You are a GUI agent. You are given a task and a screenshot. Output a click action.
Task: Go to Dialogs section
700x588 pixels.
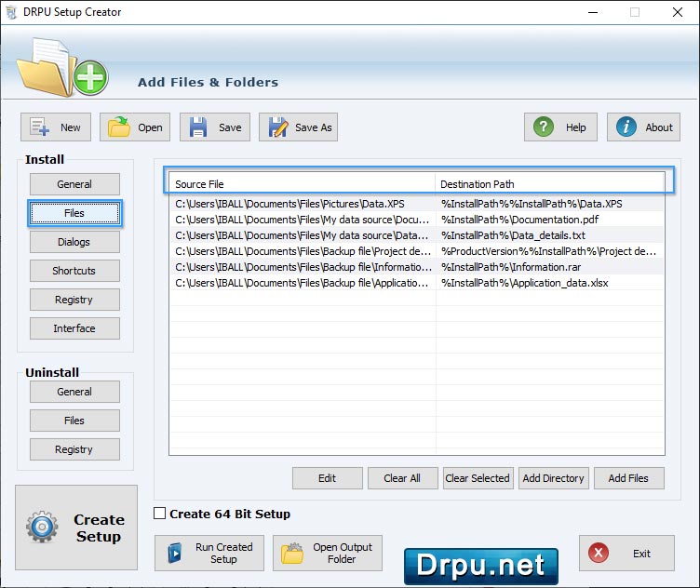74,242
